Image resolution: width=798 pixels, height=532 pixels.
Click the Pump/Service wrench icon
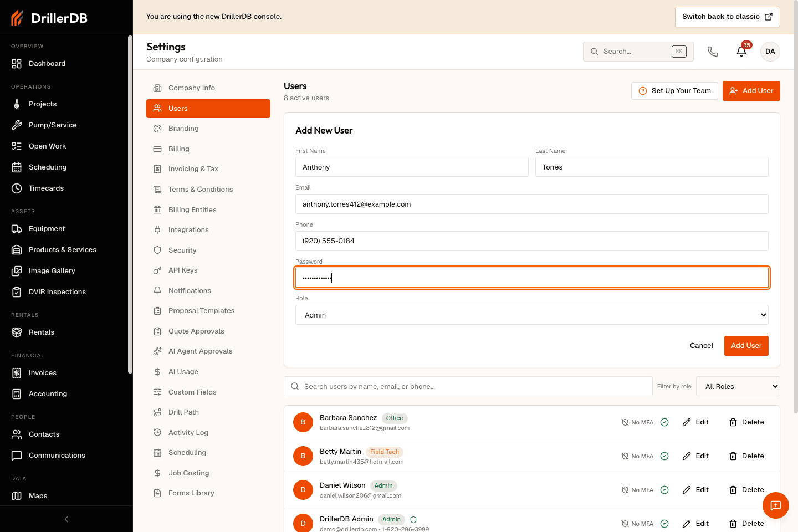point(17,125)
